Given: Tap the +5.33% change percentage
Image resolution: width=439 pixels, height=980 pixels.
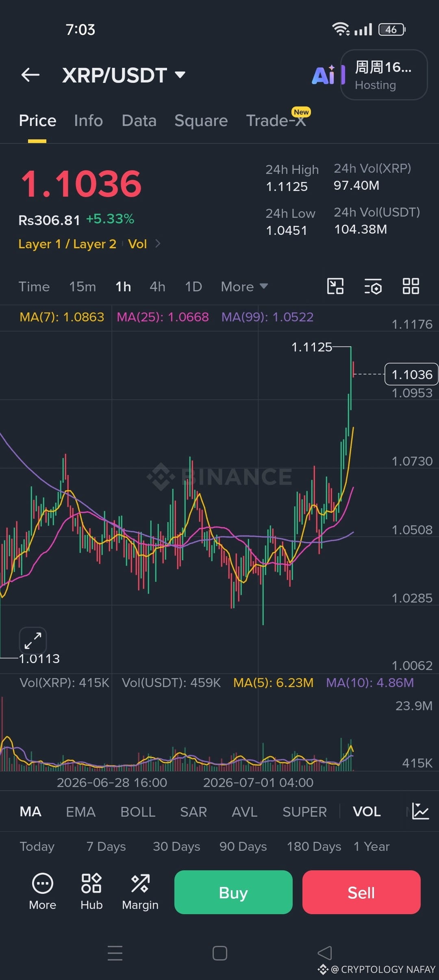Looking at the screenshot, I should click(110, 219).
